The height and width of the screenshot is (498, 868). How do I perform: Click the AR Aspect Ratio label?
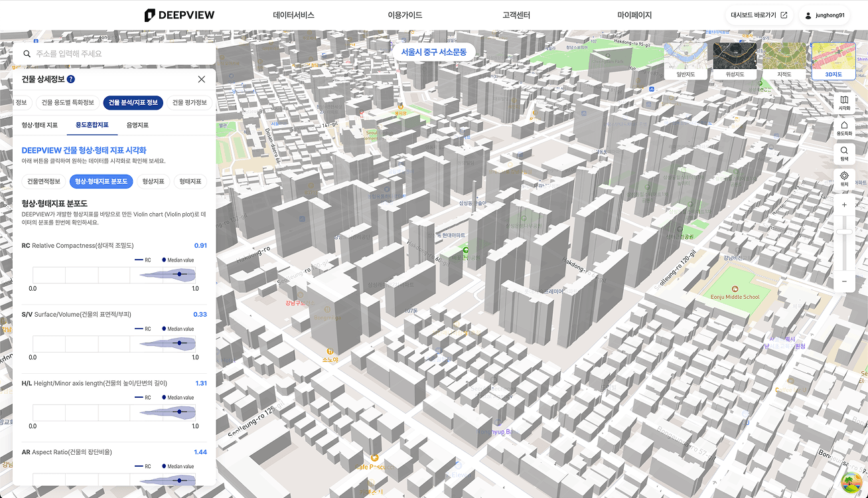click(66, 452)
